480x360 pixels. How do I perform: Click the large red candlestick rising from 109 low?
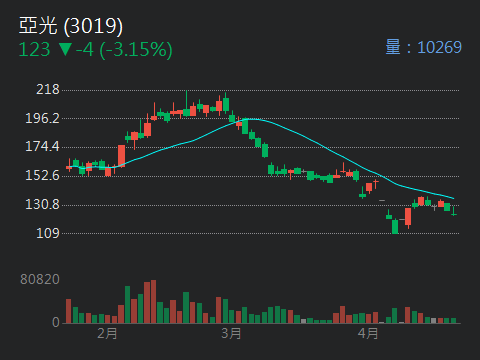click(x=408, y=217)
